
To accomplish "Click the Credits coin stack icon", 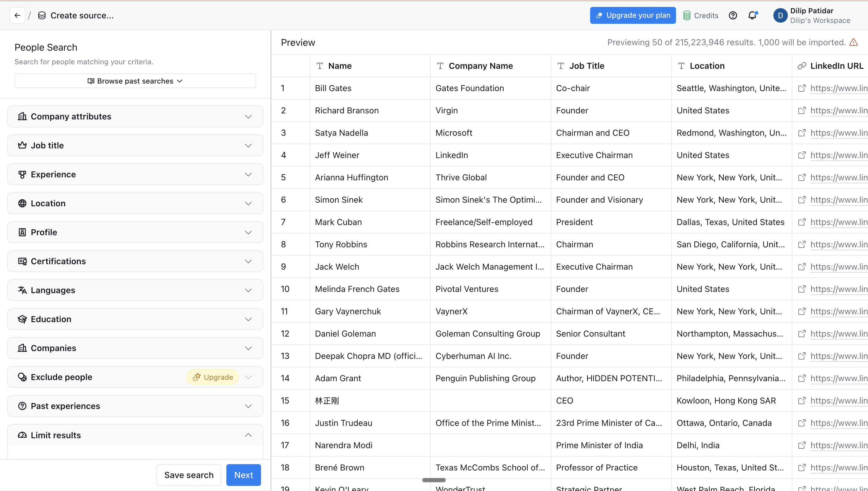I will pyautogui.click(x=686, y=15).
